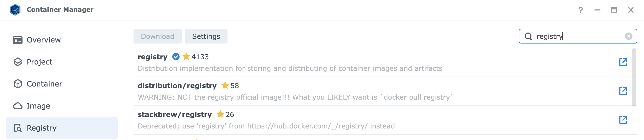Screen dimensions: 644x140
Task: Click the results list vertical scrollbar
Action: tap(634, 77)
